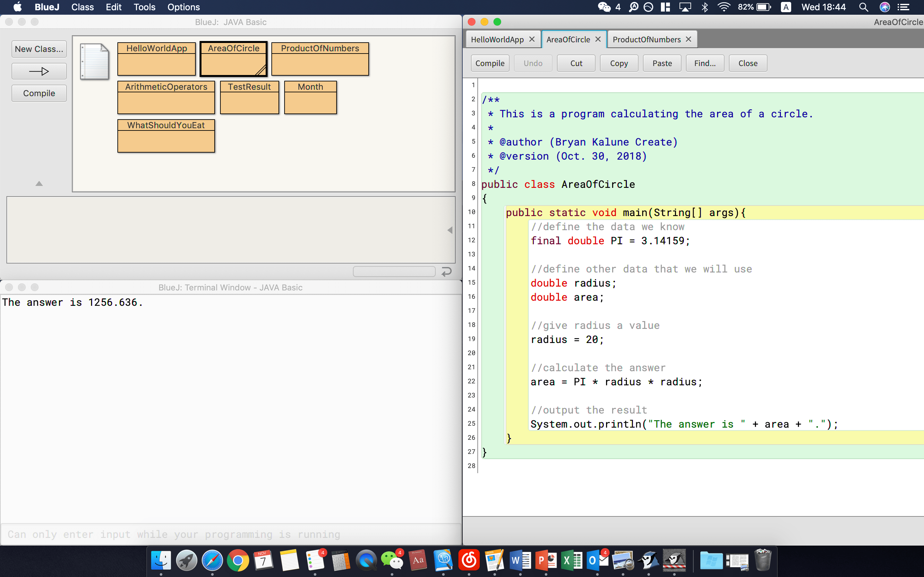Collapse the codepad with the left triangle

click(450, 230)
